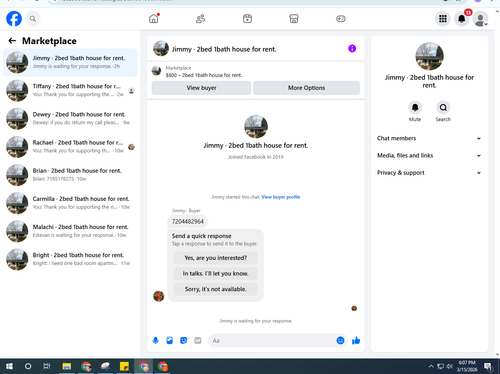Attach a photo with the image icon
The width and height of the screenshot is (500, 374).
pos(170,340)
